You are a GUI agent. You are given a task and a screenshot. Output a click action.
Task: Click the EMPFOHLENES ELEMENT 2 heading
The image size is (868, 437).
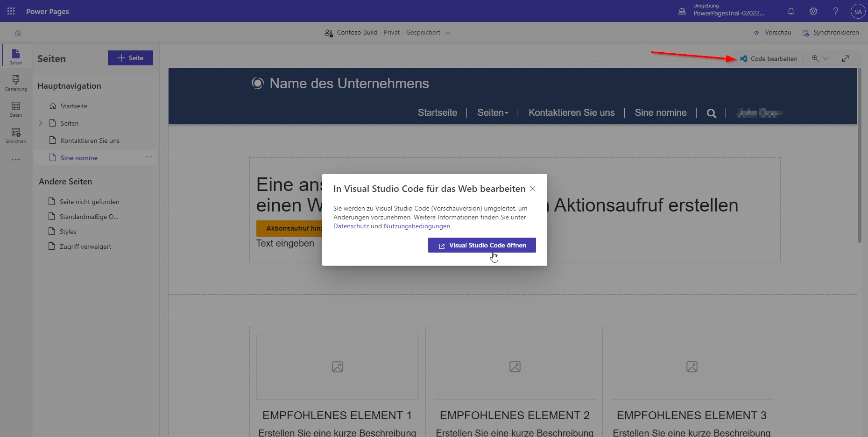click(515, 415)
